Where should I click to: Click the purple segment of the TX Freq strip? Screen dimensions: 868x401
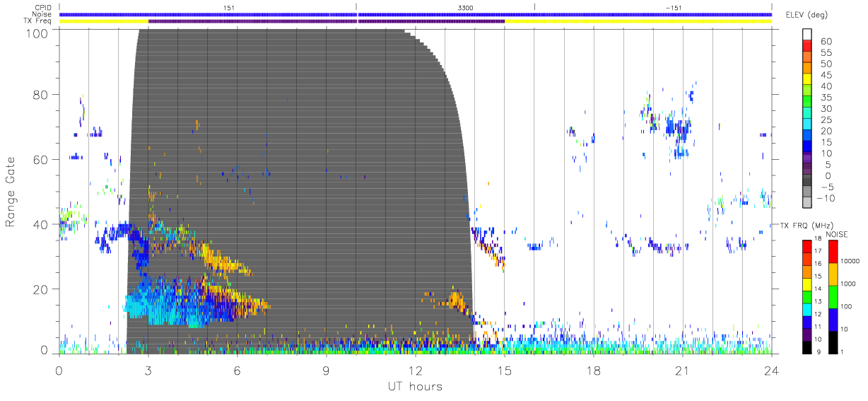[x=326, y=21]
